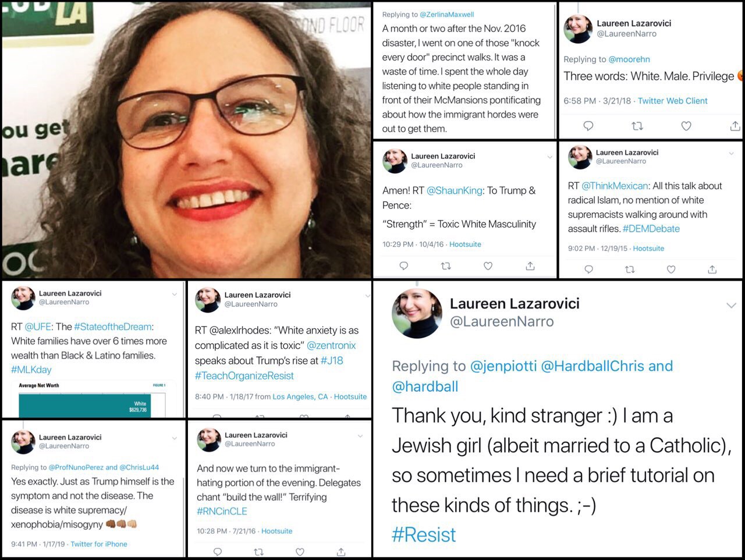Like the #RNCinCLE immigrant-hating tweet

300,551
